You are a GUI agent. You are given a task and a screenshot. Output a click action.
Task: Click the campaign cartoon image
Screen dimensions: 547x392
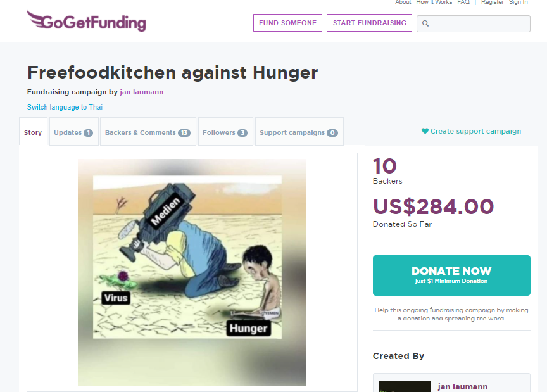pos(192,272)
